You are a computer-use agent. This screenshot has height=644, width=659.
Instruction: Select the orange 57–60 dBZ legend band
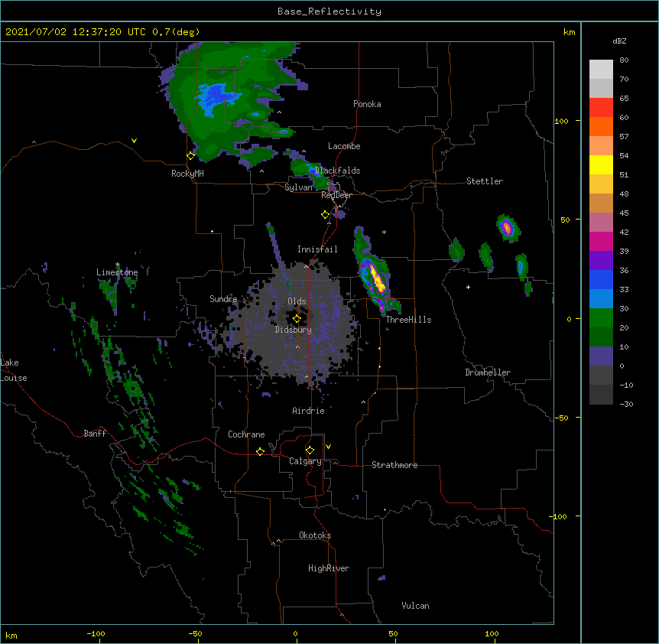pos(601,126)
